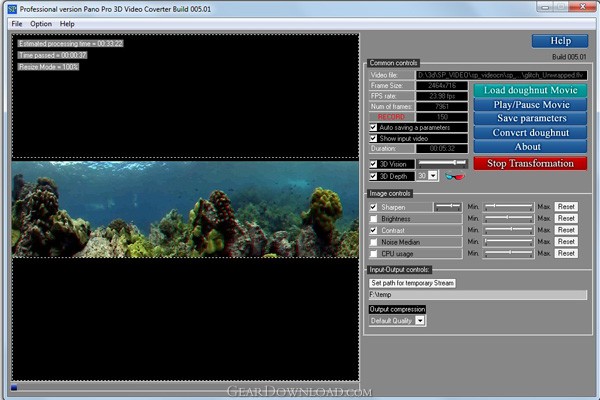Click the Estimated processing time text
The width and height of the screenshot is (600, 400).
[x=70, y=44]
